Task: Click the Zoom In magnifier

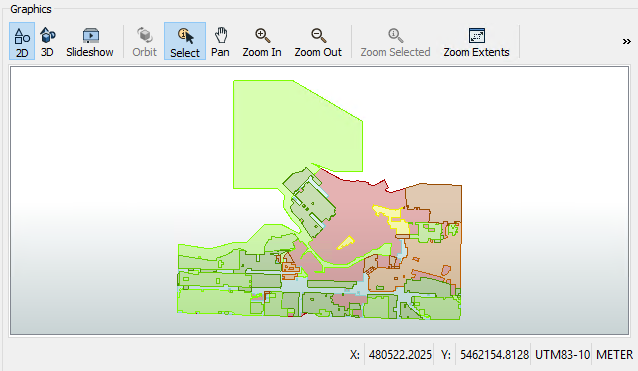Action: 262,41
